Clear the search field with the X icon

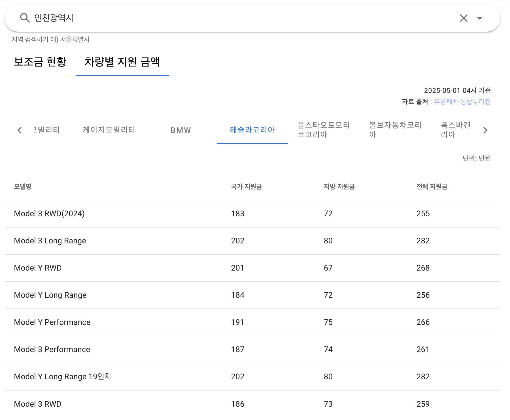tap(464, 18)
